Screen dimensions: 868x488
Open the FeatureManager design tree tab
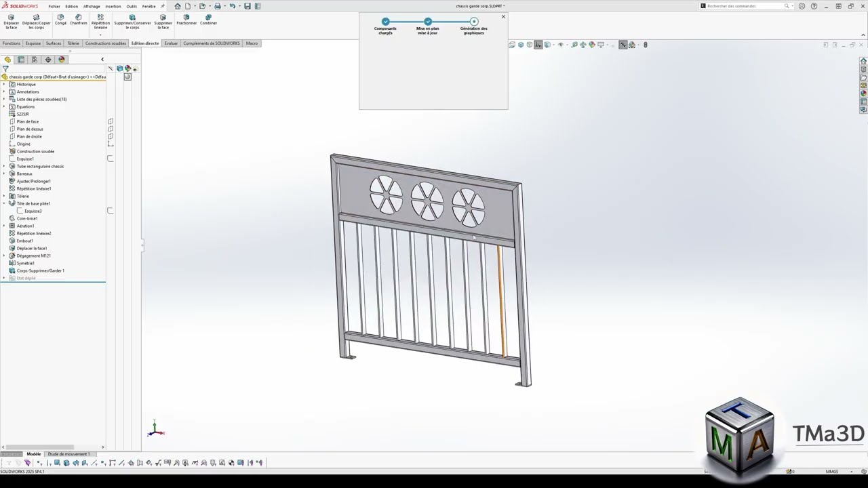point(7,60)
